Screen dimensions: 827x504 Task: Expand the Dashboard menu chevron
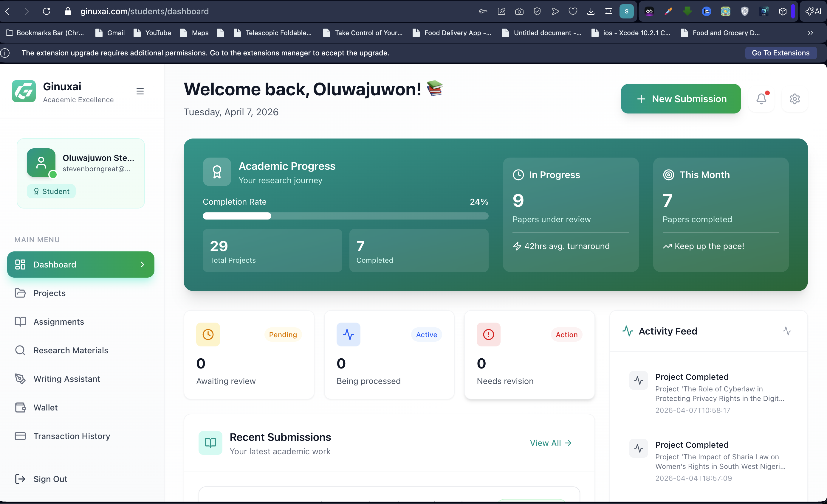click(143, 265)
